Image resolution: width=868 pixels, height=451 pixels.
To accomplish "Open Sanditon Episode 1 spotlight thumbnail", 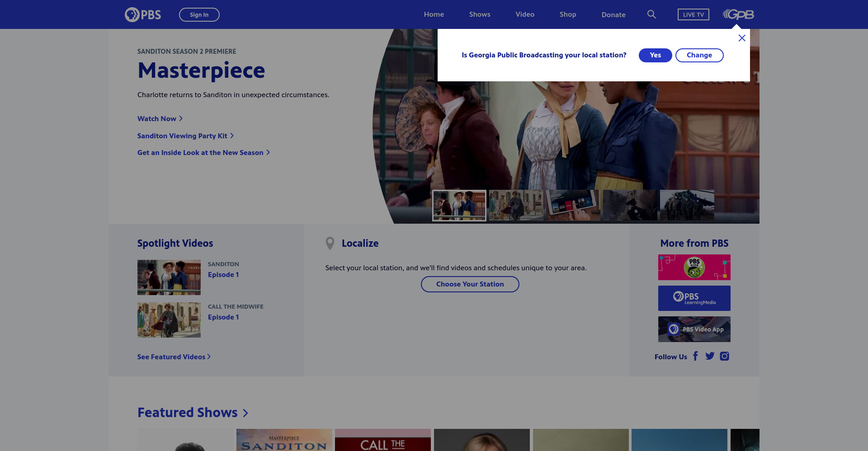I will 169,277.
